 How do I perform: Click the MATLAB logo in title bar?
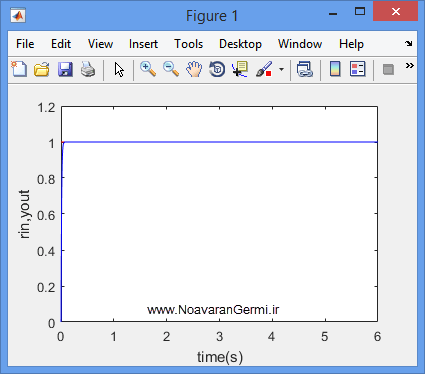tap(18, 15)
